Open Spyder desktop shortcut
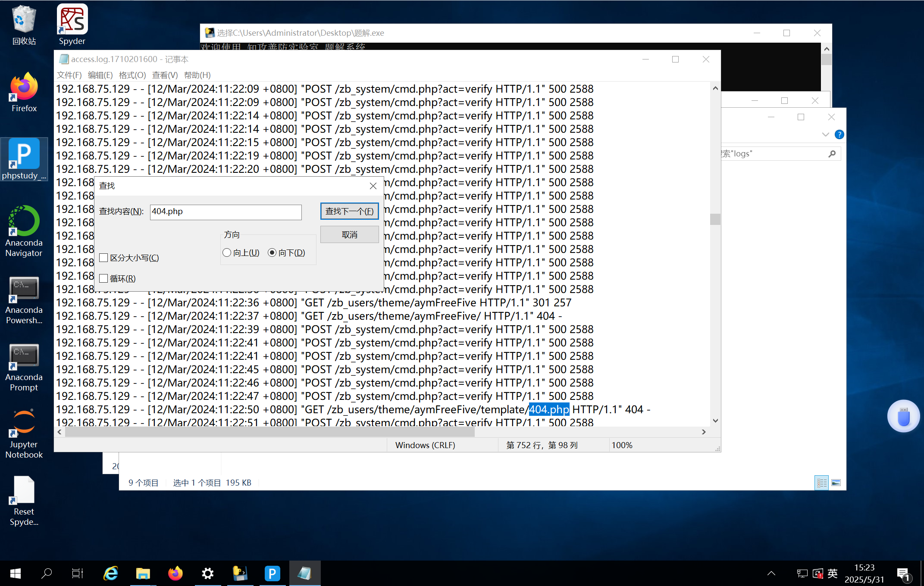Screen dimensions: 924x586 pos(72,25)
